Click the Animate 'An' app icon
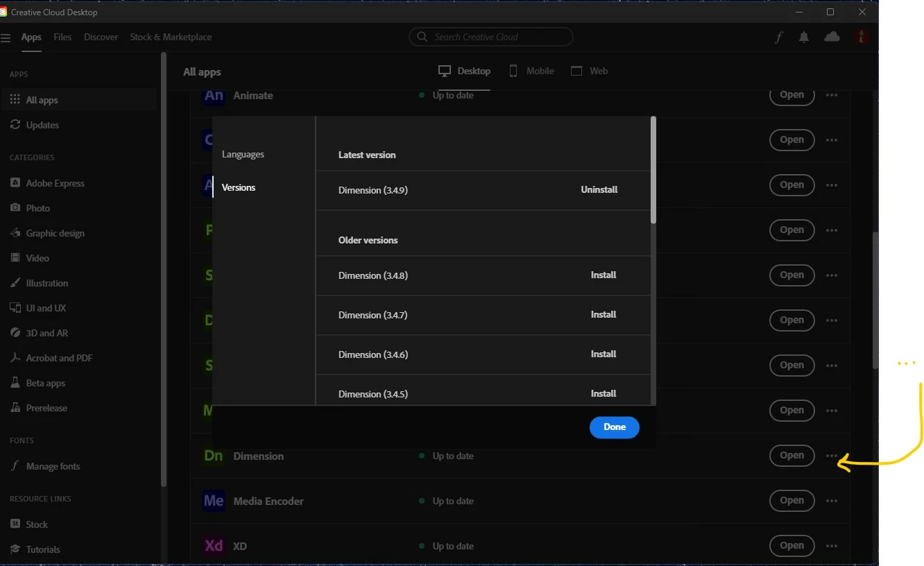Screen dimensions: 924x566 (x=214, y=96)
